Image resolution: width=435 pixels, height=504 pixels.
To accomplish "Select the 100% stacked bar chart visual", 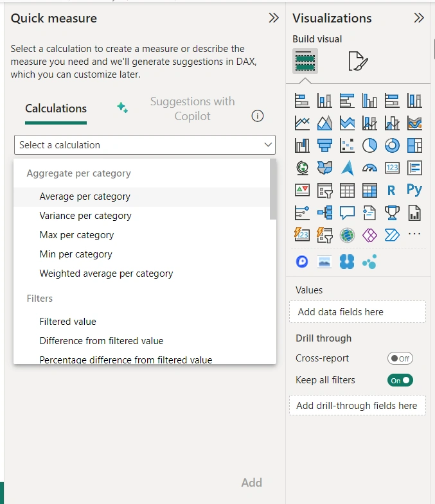I will 392,101.
